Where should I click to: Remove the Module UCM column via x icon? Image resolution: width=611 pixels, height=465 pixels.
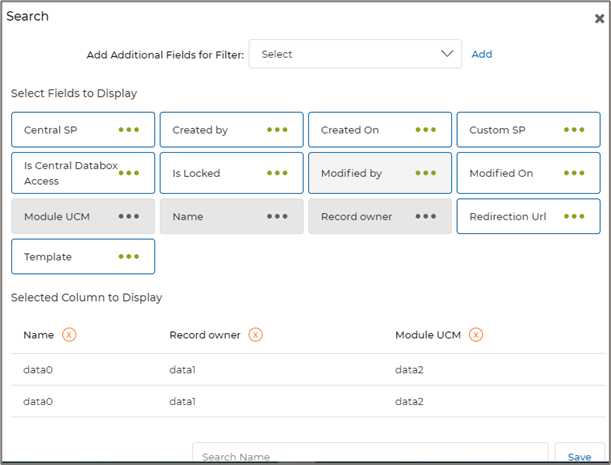[x=476, y=335]
